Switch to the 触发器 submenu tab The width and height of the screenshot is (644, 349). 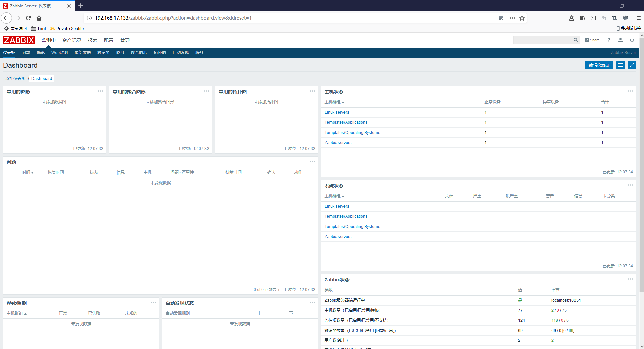103,53
